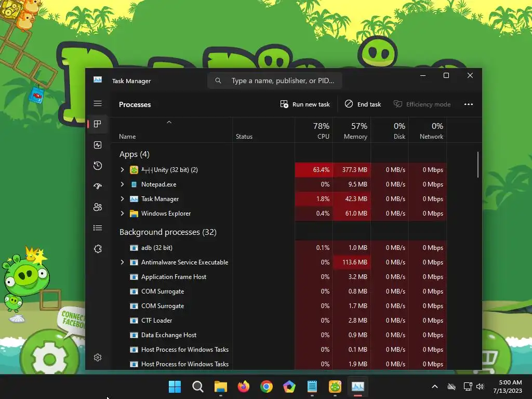532x399 pixels.
Task: Click the Notepad.exe process icon
Action: coord(134,184)
